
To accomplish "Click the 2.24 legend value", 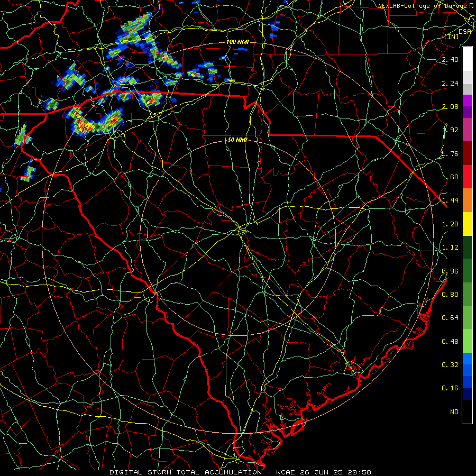I will [x=450, y=83].
